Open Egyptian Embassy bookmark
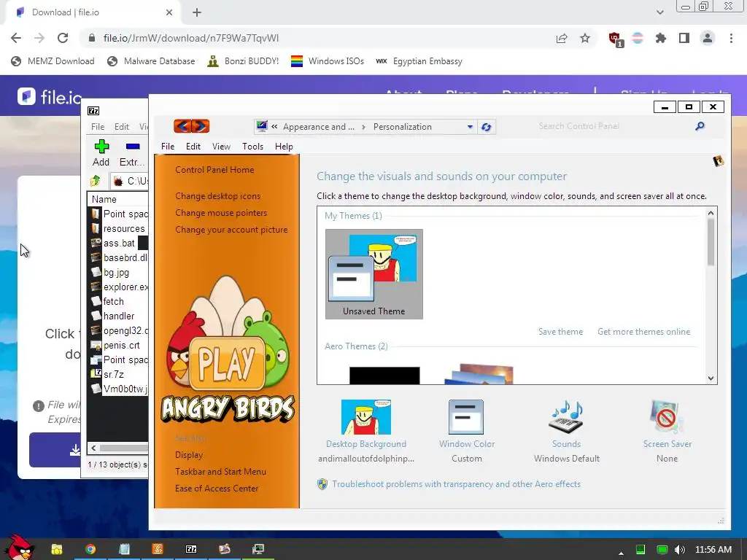Image resolution: width=747 pixels, height=560 pixels. coord(419,61)
